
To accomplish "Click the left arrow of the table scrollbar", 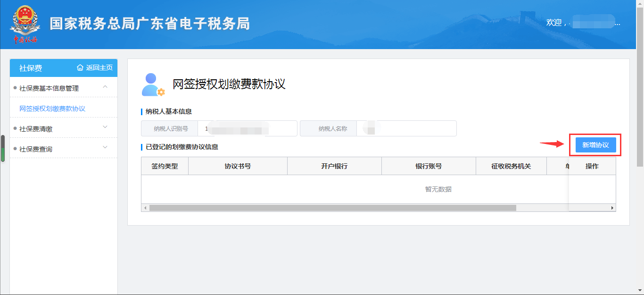I will (145, 207).
